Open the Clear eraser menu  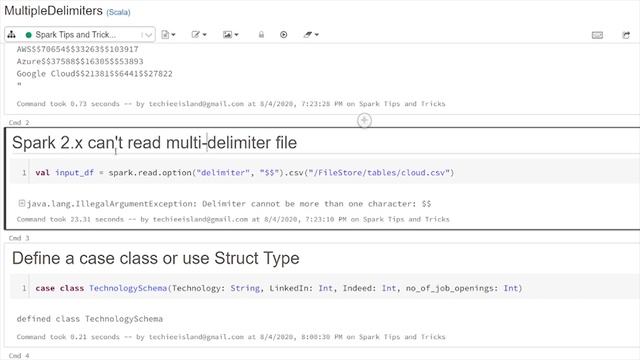tap(311, 35)
